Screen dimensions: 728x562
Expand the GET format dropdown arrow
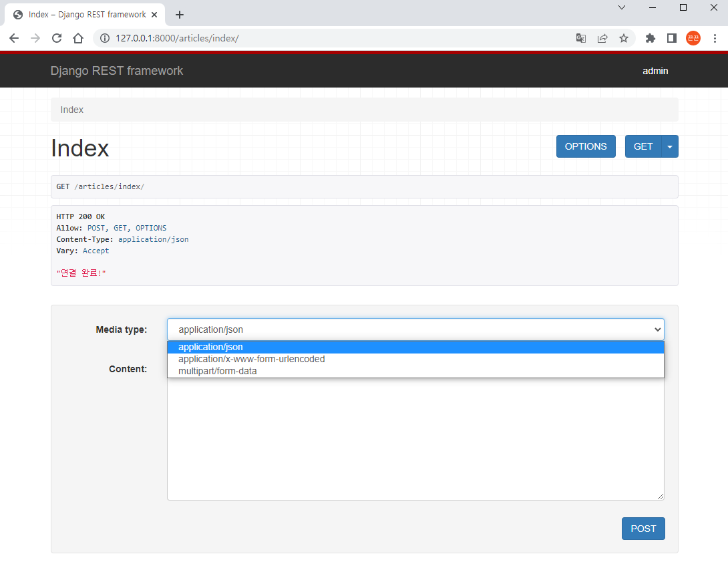(x=669, y=146)
